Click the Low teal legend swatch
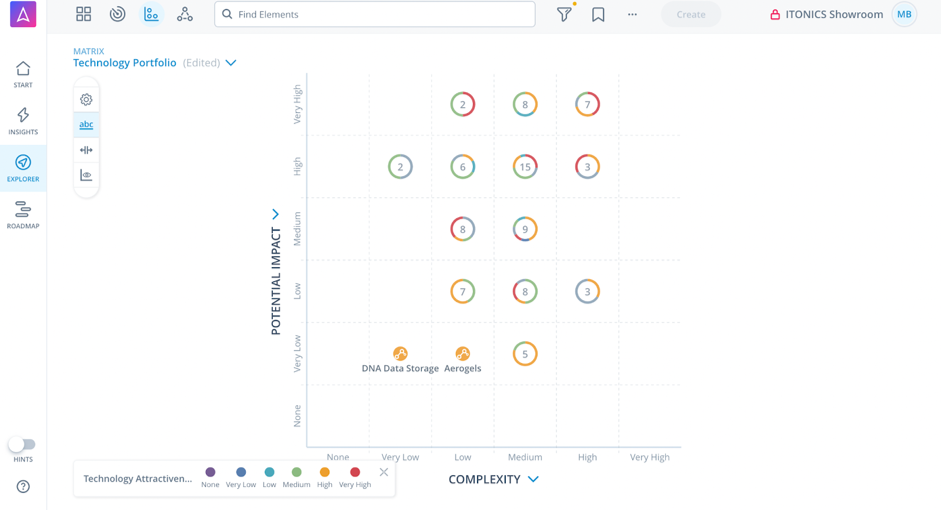The height and width of the screenshot is (510, 941). pyautogui.click(x=269, y=472)
